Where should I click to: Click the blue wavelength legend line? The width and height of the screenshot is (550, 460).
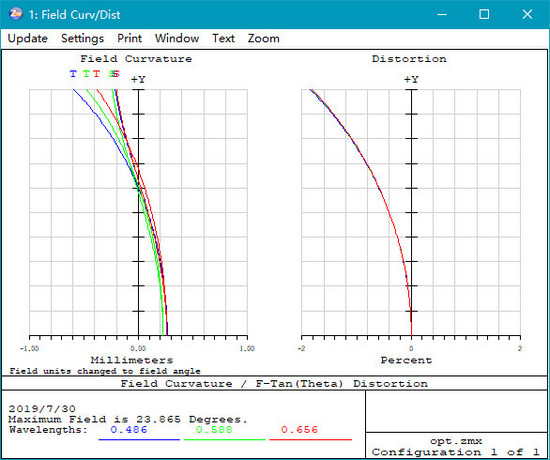[x=139, y=439]
